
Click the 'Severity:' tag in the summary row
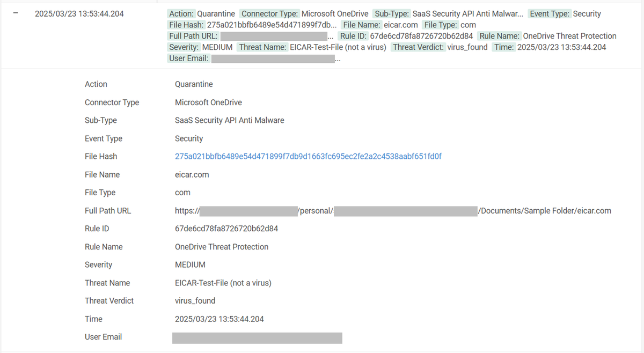tap(184, 47)
